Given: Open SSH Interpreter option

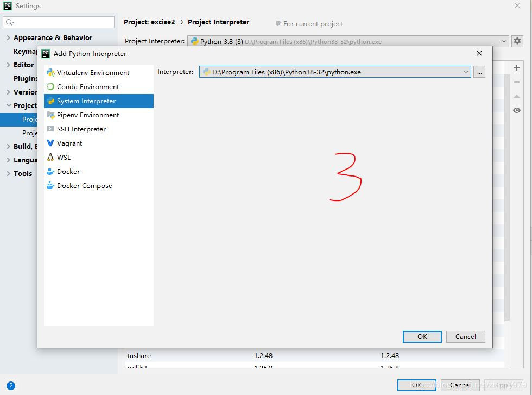Looking at the screenshot, I should (81, 129).
